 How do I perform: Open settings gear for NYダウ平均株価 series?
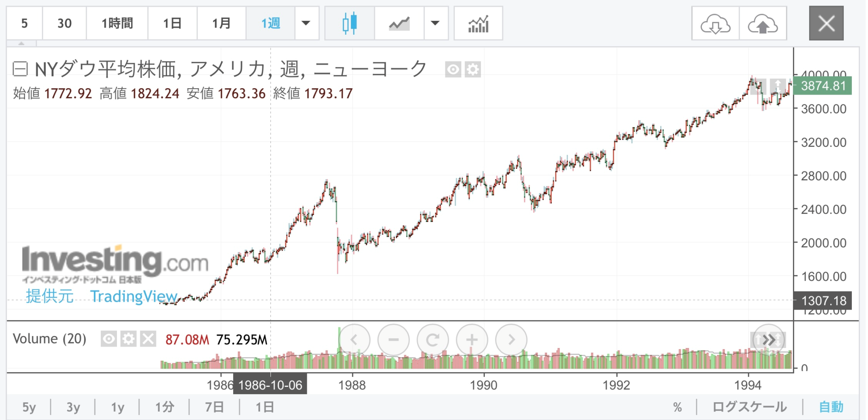pyautogui.click(x=473, y=70)
